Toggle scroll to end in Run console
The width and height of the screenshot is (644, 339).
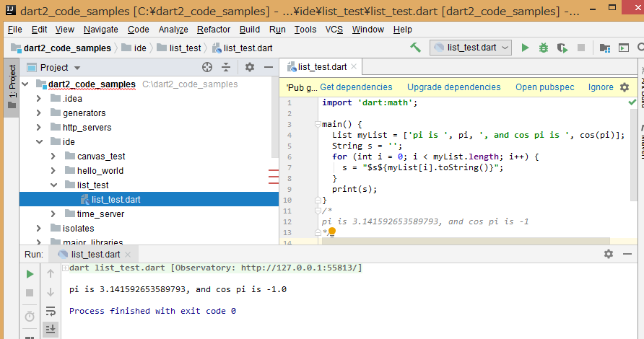(x=51, y=329)
